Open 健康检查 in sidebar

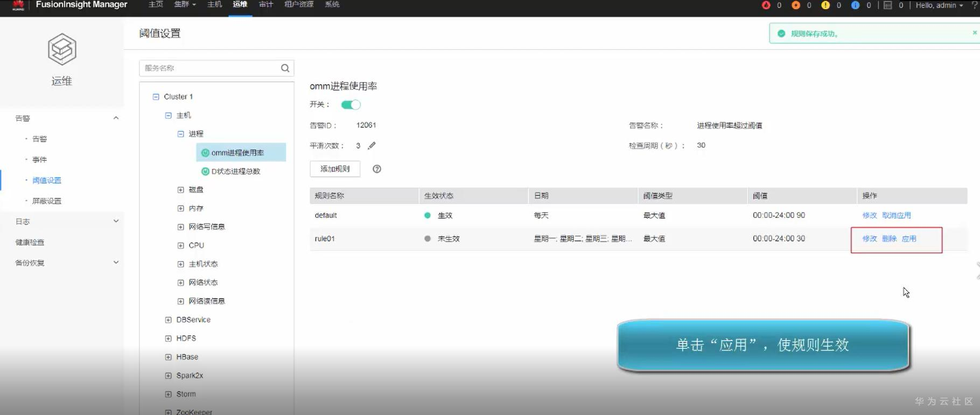coord(30,242)
